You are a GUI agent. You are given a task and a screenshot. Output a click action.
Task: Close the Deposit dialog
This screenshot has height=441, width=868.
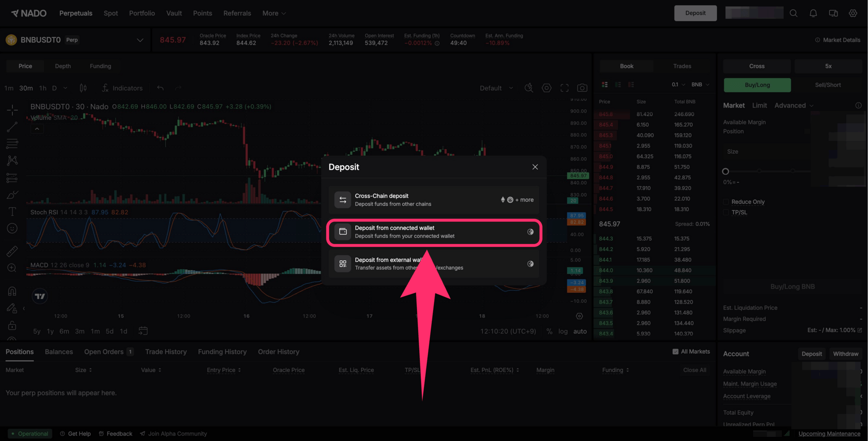535,167
